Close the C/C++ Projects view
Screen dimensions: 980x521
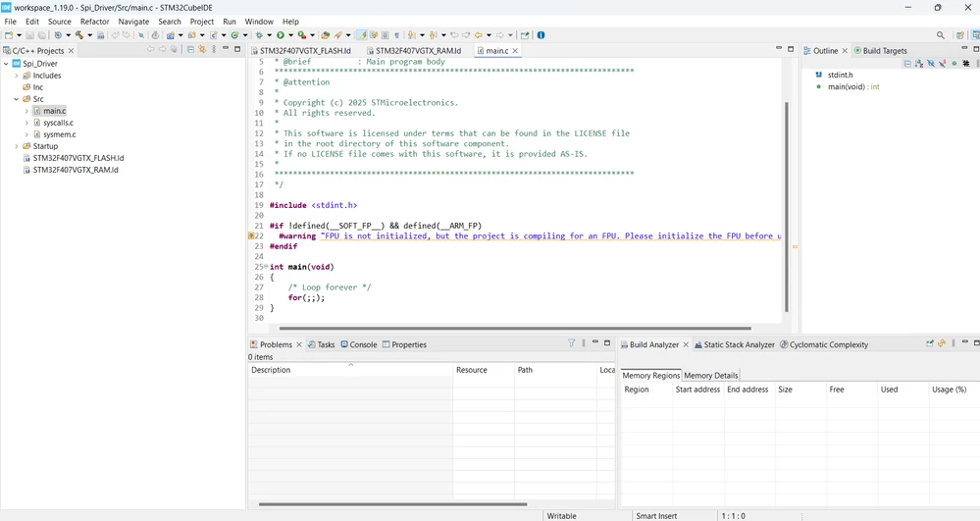coord(71,51)
